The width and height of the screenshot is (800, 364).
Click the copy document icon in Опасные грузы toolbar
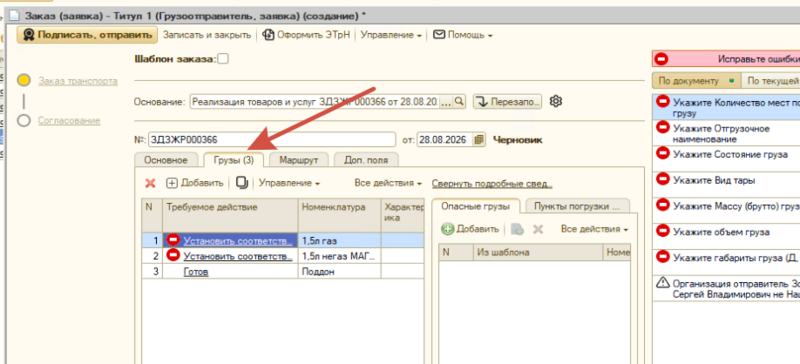[517, 229]
